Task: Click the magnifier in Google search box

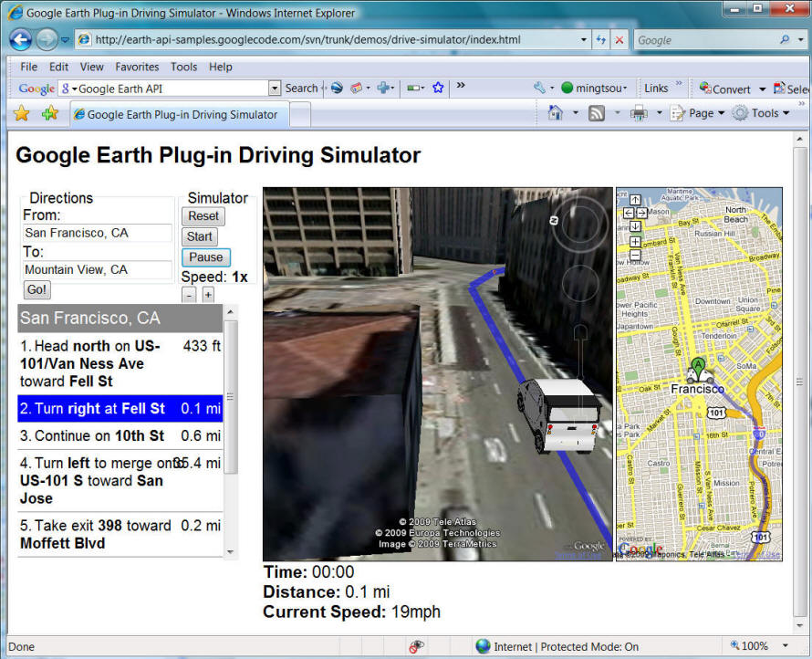Action: point(785,39)
